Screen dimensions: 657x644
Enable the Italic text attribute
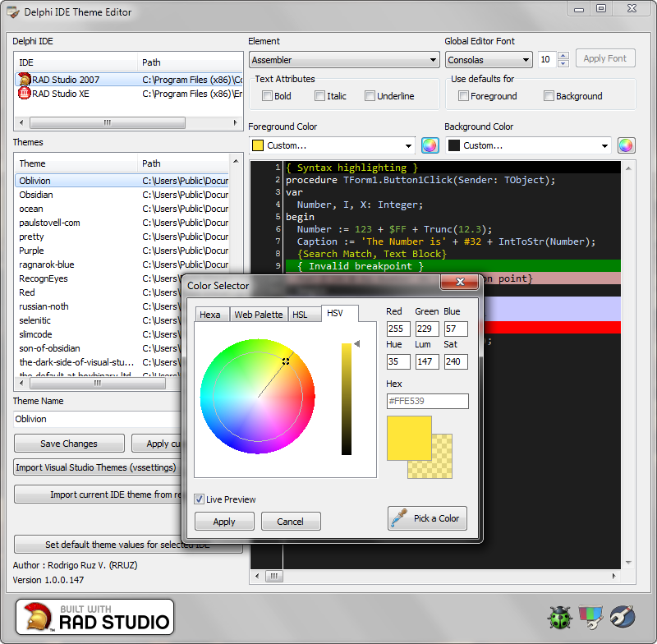tap(319, 96)
